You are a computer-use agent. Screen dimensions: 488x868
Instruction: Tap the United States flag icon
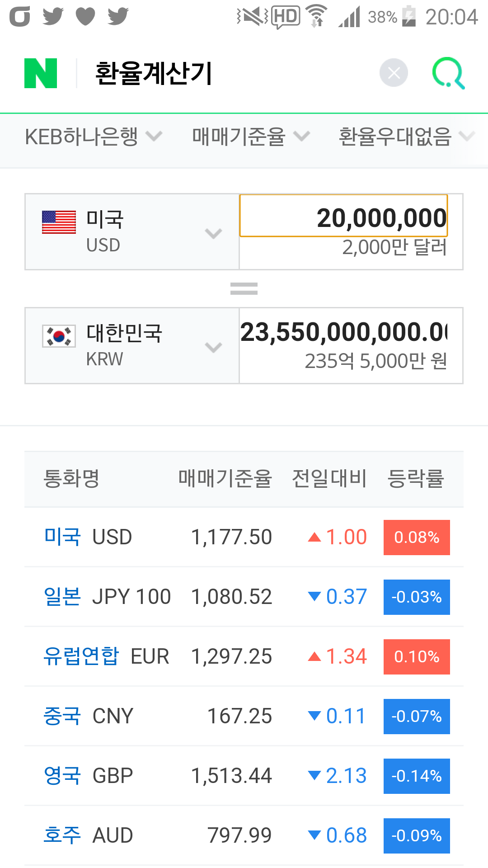[59, 222]
